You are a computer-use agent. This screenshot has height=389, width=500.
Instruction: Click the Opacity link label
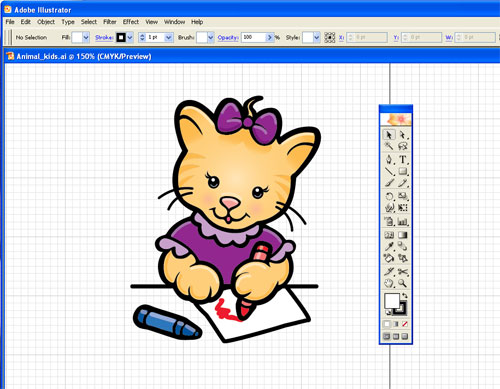click(x=228, y=37)
